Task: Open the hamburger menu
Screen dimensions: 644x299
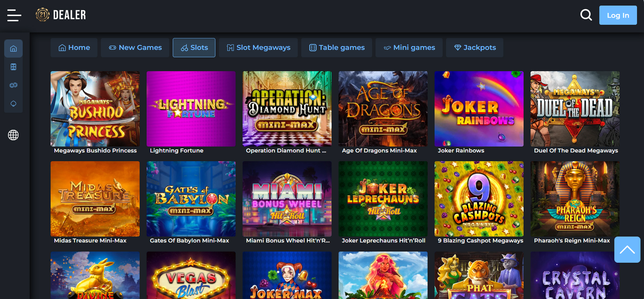Action: pos(14,15)
